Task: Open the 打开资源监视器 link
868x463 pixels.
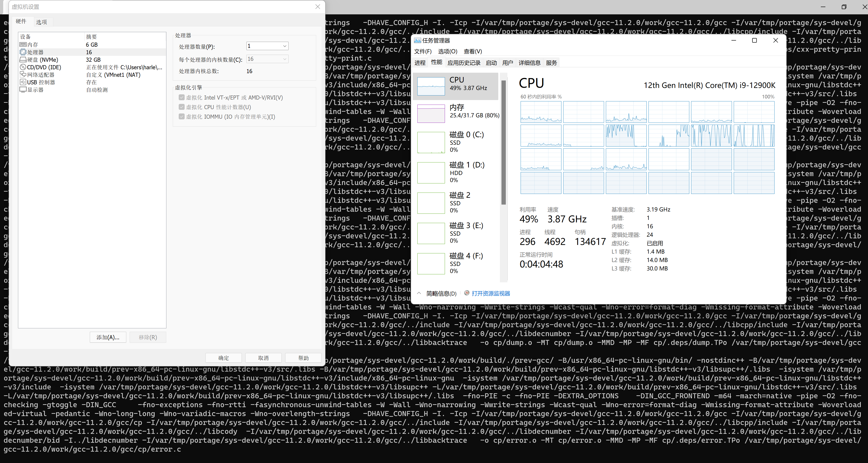Action: tap(491, 293)
